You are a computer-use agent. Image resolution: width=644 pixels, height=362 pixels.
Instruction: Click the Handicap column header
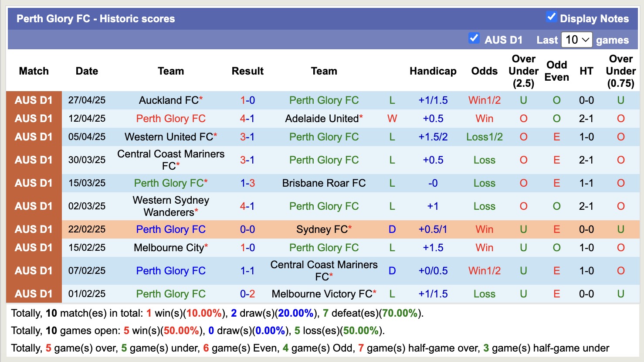click(x=433, y=71)
